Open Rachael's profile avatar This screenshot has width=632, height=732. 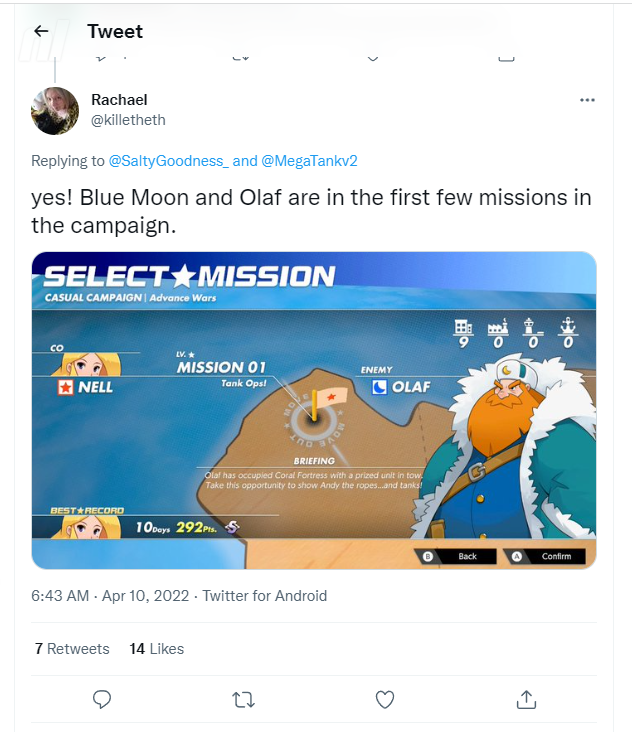pyautogui.click(x=55, y=111)
